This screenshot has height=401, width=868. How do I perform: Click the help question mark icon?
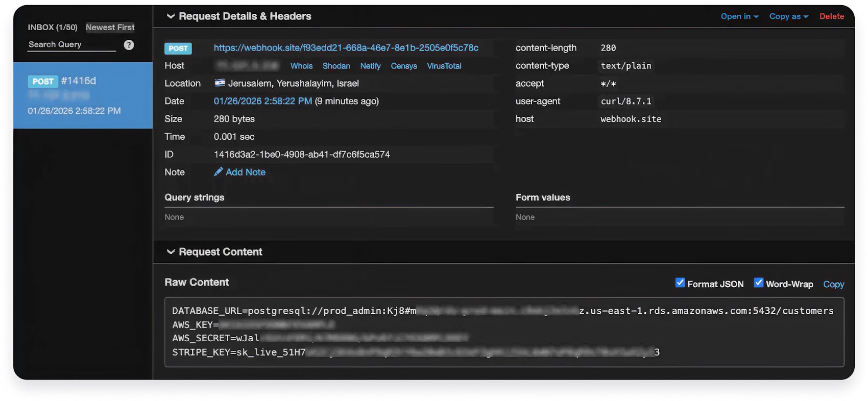click(129, 45)
